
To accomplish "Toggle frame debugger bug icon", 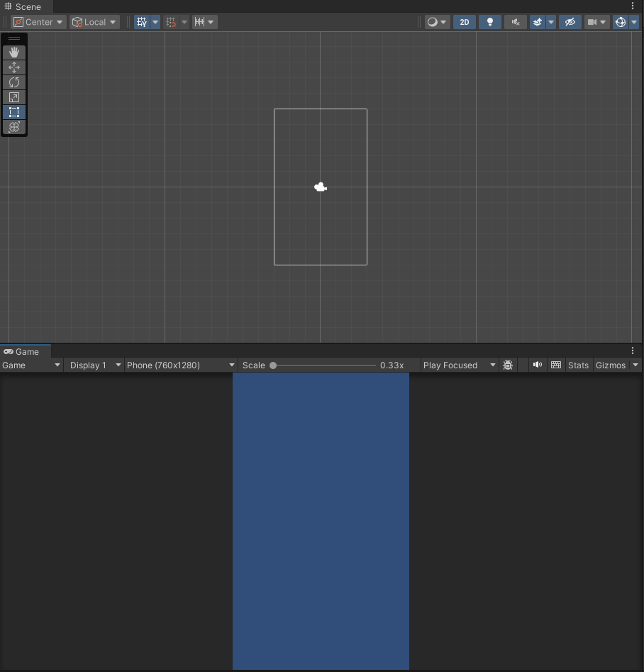I will coord(508,365).
